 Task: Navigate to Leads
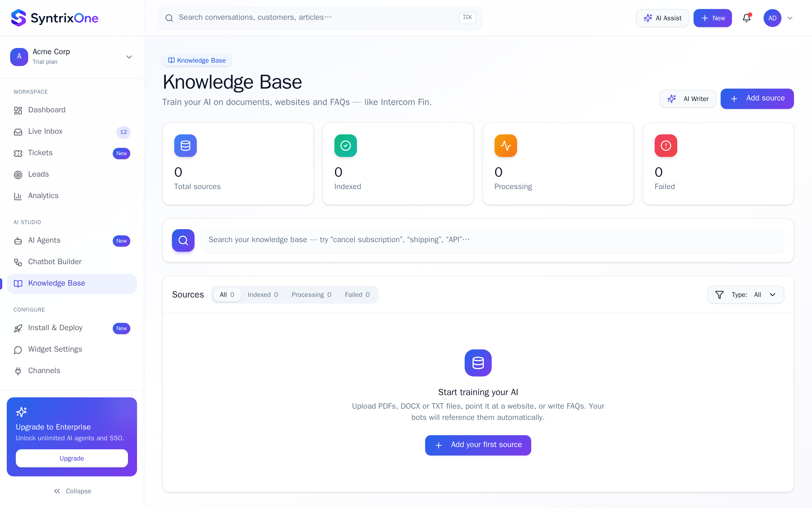72,174
